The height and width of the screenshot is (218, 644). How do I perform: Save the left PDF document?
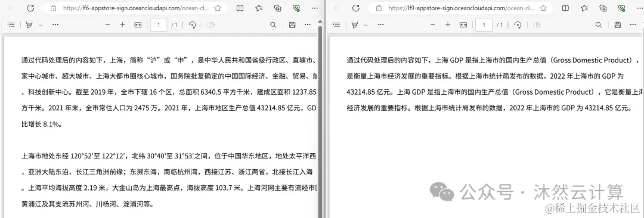[x=292, y=25]
